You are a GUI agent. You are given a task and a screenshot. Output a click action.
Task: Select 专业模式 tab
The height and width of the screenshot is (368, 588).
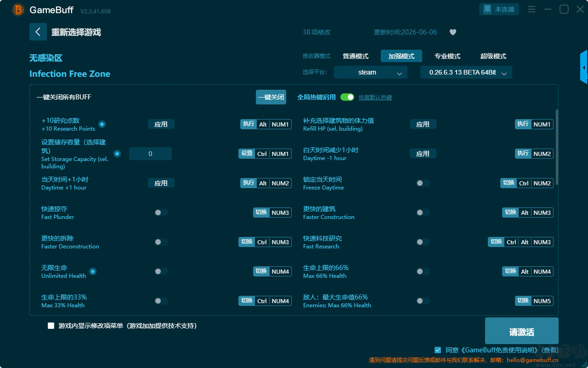pos(447,56)
